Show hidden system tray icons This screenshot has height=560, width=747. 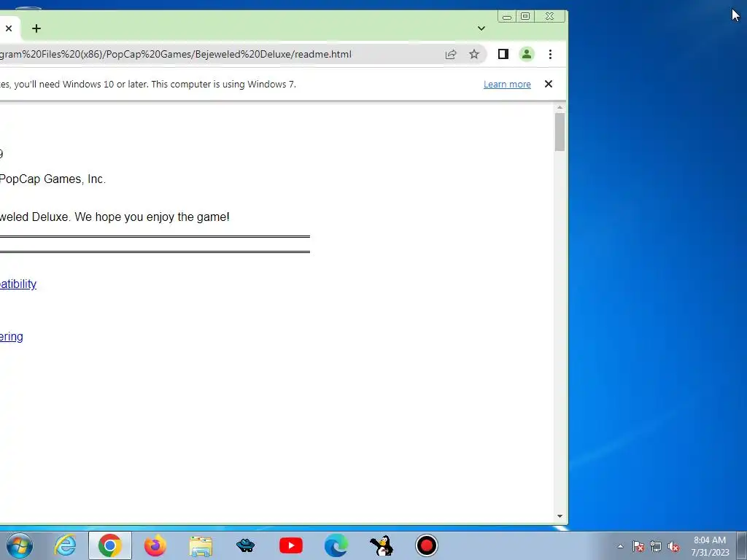click(x=620, y=546)
